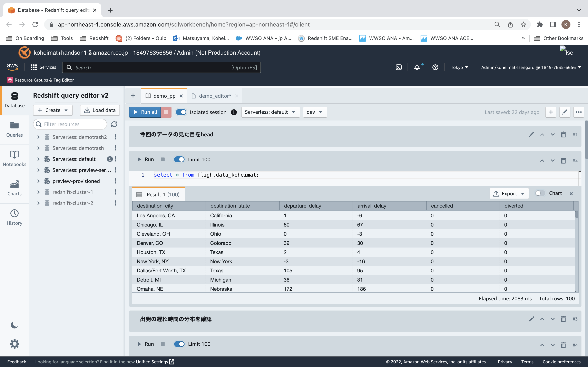Open AWS CloudShell icon in the top bar
The image size is (588, 367).
(399, 67)
